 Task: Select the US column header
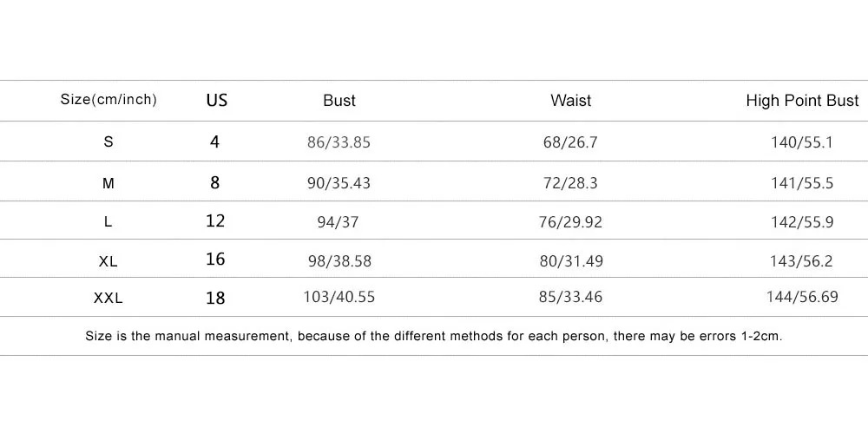tap(217, 100)
